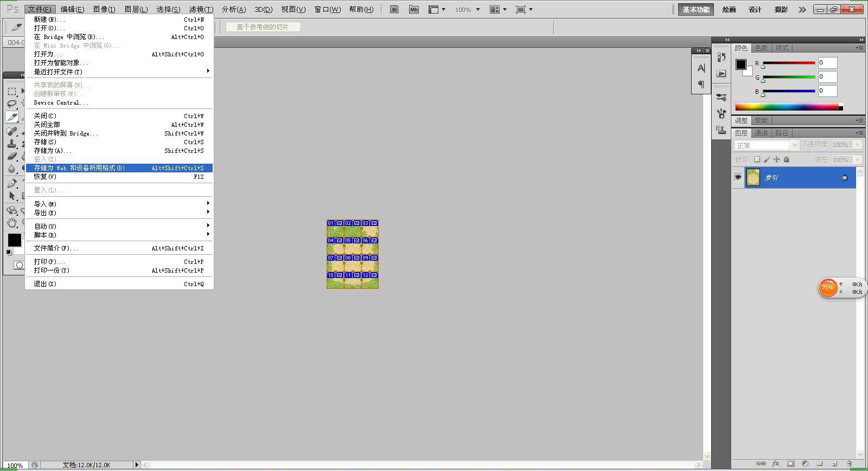Open Mini Bridge via Mb icon
This screenshot has width=868, height=471.
414,9
